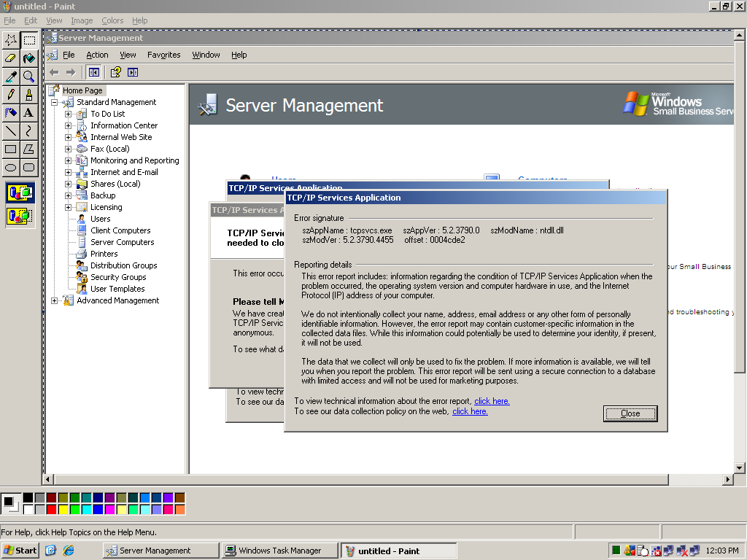
Task: Expand the Internal Web Site node
Action: tap(68, 137)
